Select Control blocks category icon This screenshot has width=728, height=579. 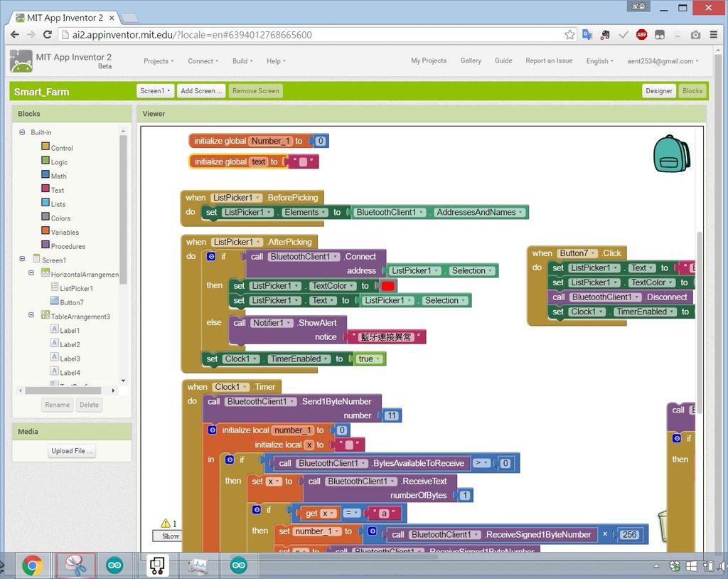(x=45, y=147)
